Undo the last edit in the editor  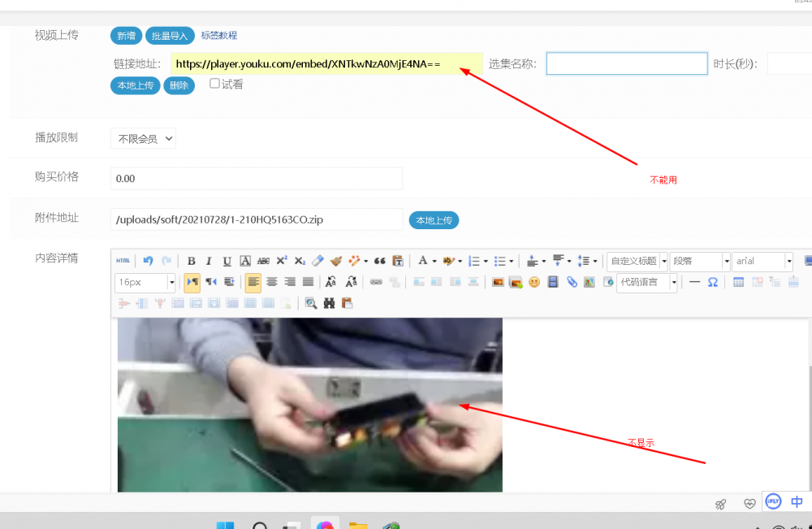click(x=148, y=261)
